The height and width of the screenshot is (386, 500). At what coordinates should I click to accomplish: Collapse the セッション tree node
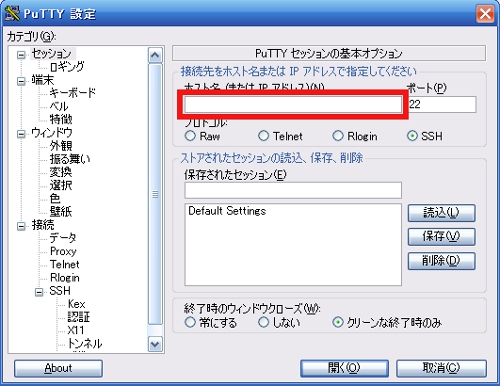(21, 55)
